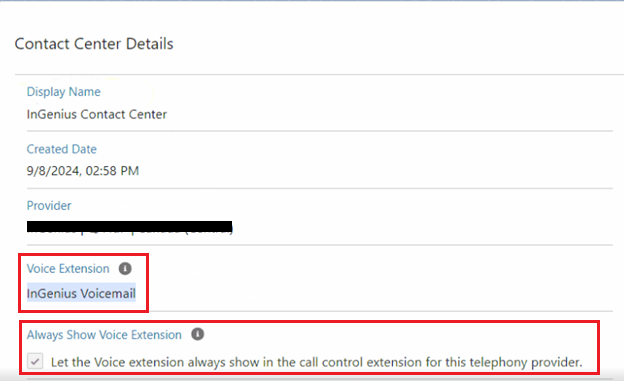Click the info icon beside Voice Extension
624x381 pixels.
coord(125,269)
